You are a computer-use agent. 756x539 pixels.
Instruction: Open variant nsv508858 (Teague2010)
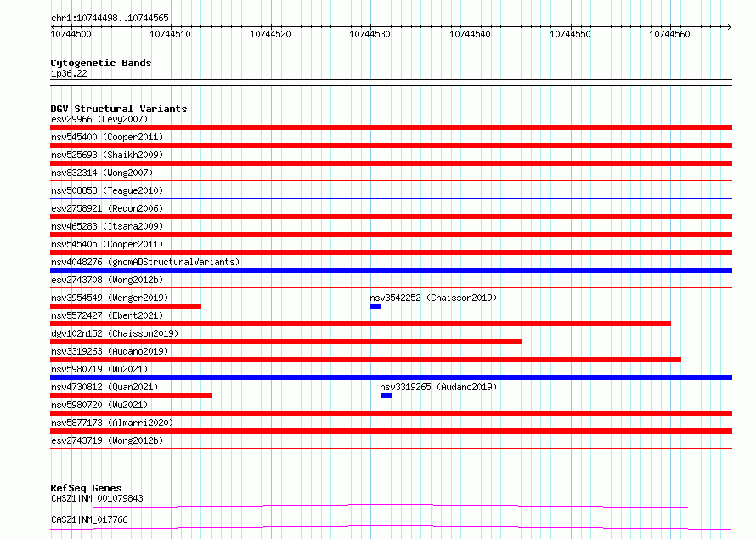[107, 190]
